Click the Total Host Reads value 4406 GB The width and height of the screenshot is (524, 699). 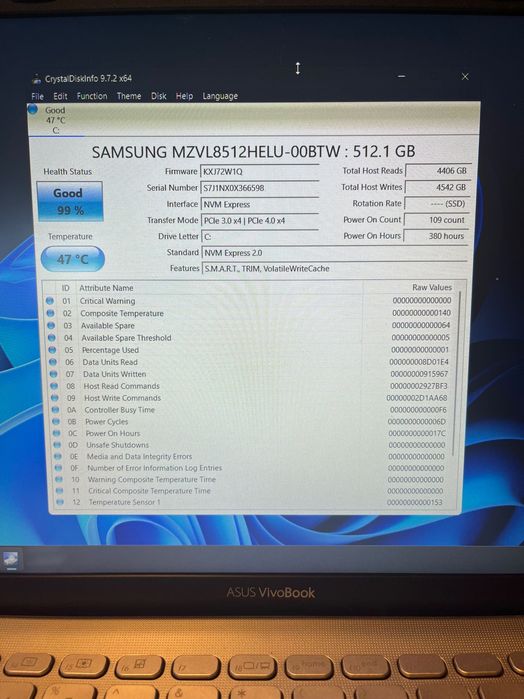[x=437, y=171]
